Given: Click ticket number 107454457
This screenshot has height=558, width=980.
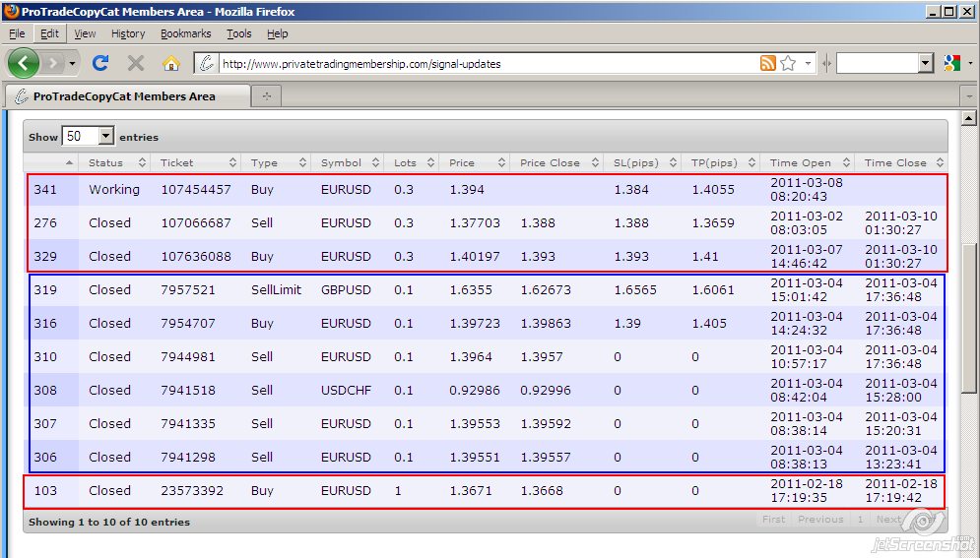Looking at the screenshot, I should tap(196, 190).
